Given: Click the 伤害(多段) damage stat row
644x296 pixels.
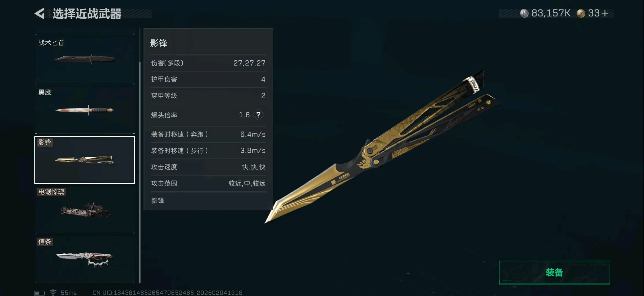Looking at the screenshot, I should coord(208,63).
